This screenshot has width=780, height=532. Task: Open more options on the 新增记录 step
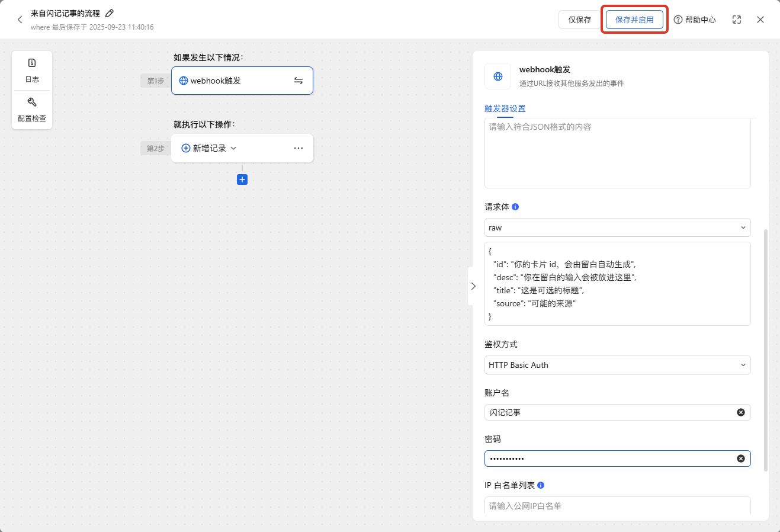pyautogui.click(x=298, y=148)
